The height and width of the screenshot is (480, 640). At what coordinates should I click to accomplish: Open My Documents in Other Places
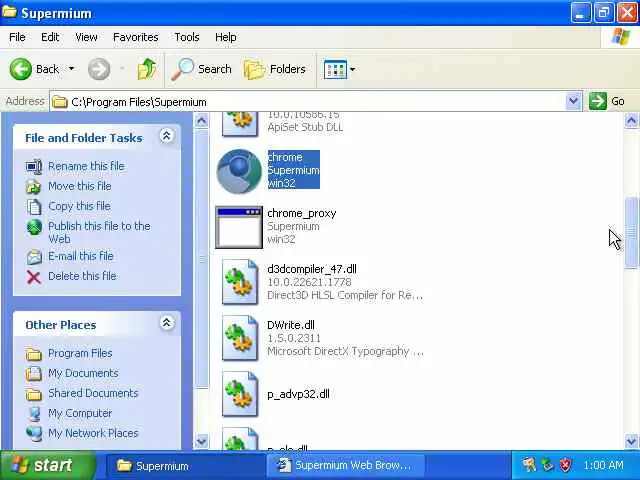83,373
